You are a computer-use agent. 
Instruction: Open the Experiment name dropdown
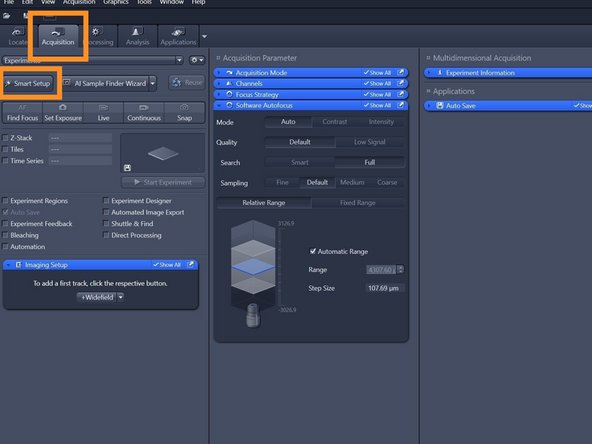tap(179, 60)
